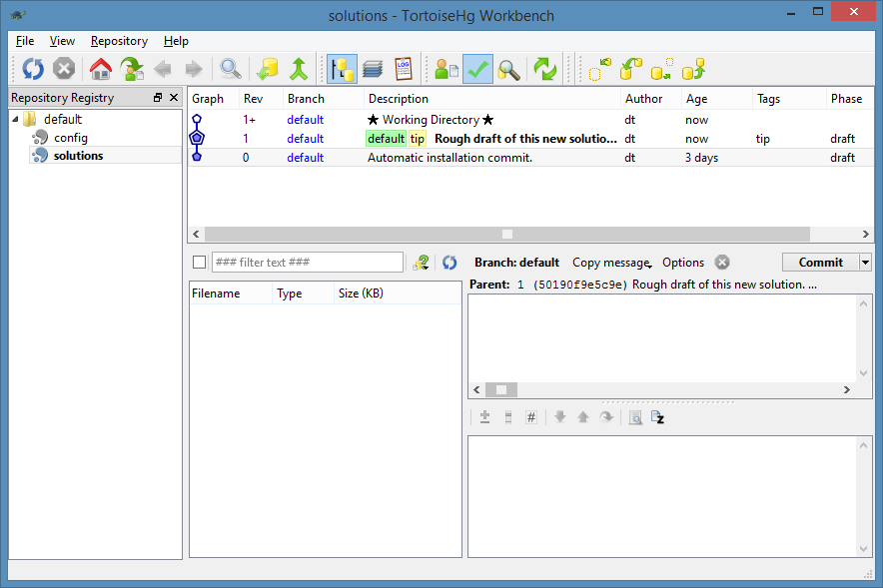The width and height of the screenshot is (883, 588).
Task: Click the commit message horizontal scrollbar thumb
Action: pyautogui.click(x=501, y=390)
